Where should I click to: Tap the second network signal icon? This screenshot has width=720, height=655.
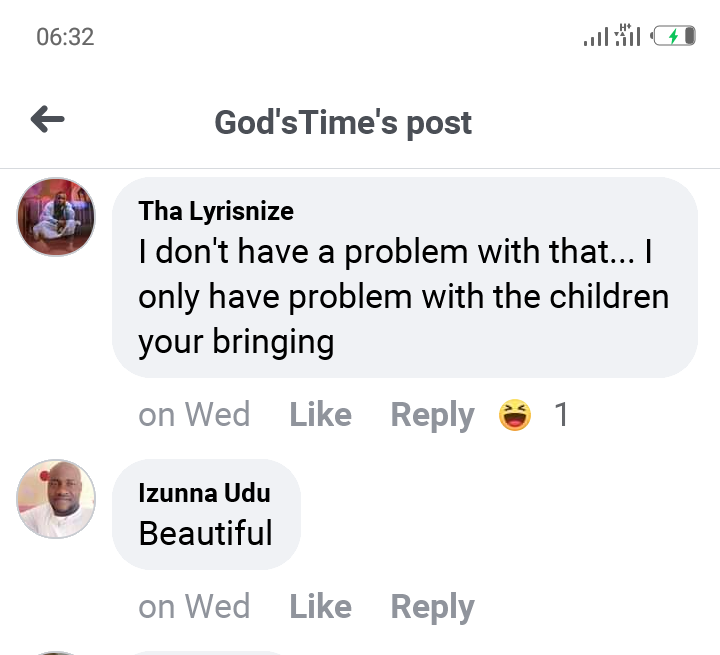tap(627, 36)
